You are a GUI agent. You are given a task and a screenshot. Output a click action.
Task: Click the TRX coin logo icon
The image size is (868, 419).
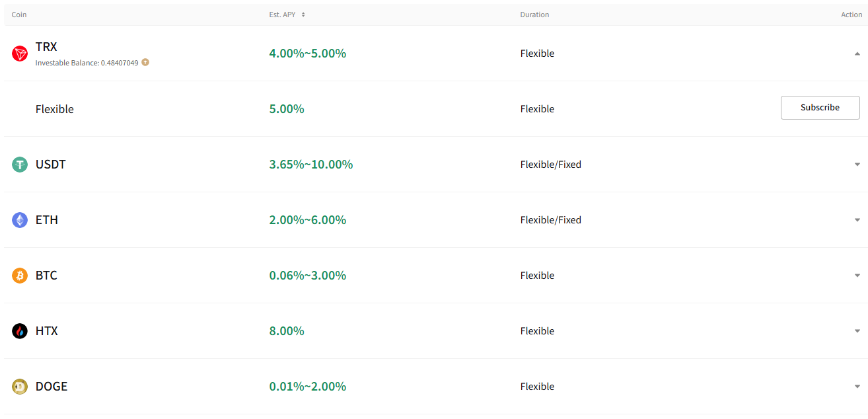click(20, 54)
